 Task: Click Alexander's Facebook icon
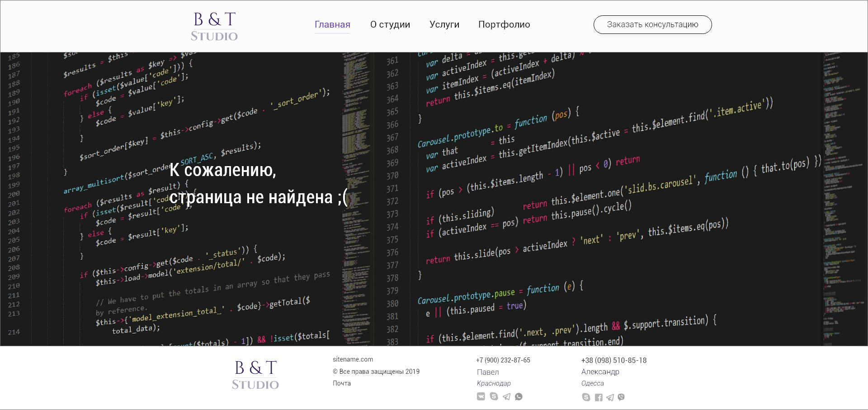(599, 397)
